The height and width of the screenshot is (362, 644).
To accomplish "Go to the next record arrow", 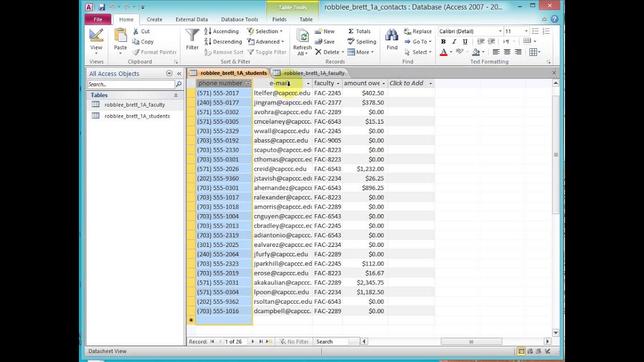I will click(253, 341).
